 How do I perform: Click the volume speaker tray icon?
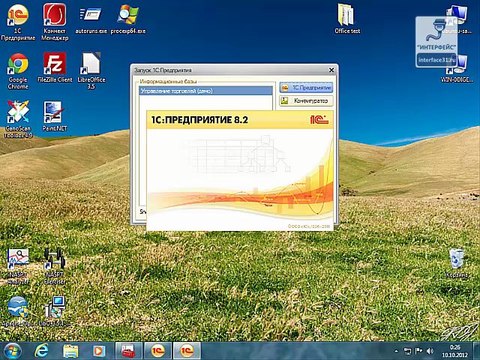point(430,351)
